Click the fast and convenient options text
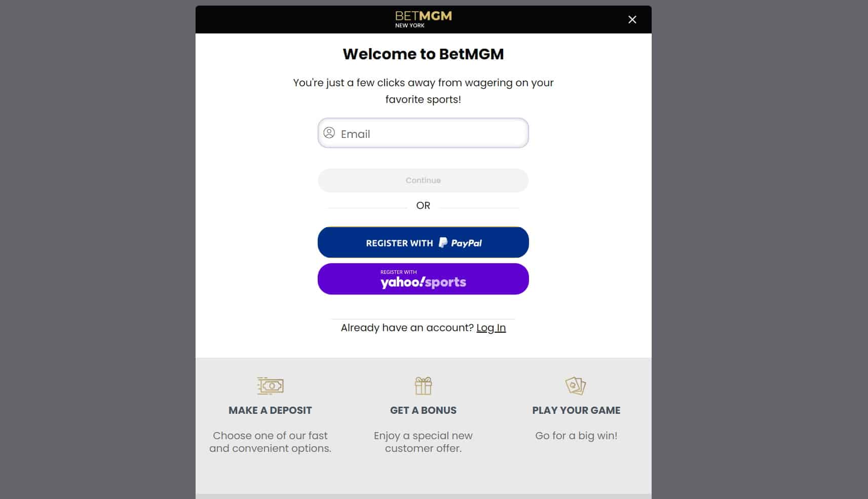 pyautogui.click(x=270, y=442)
